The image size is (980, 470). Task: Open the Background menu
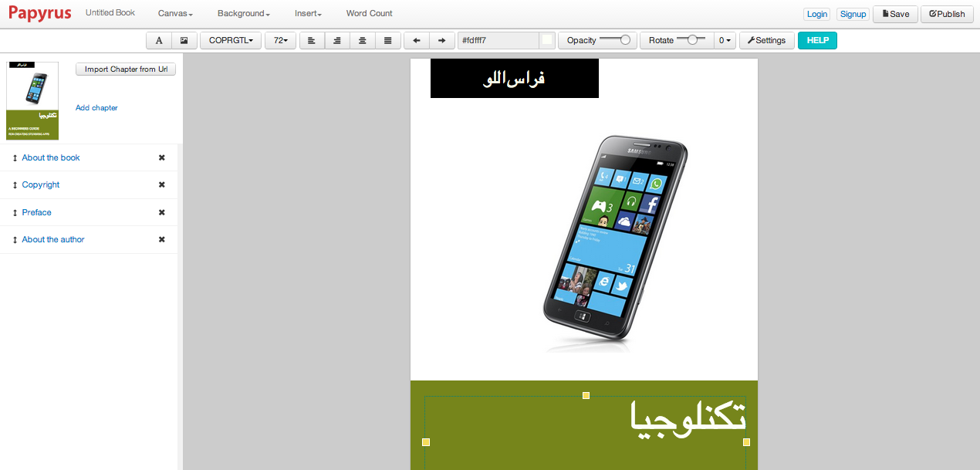(244, 13)
